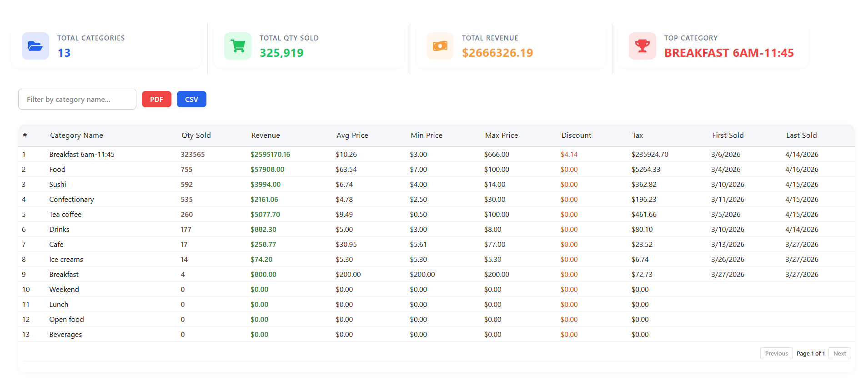Select the Beverages category name

pos(65,334)
